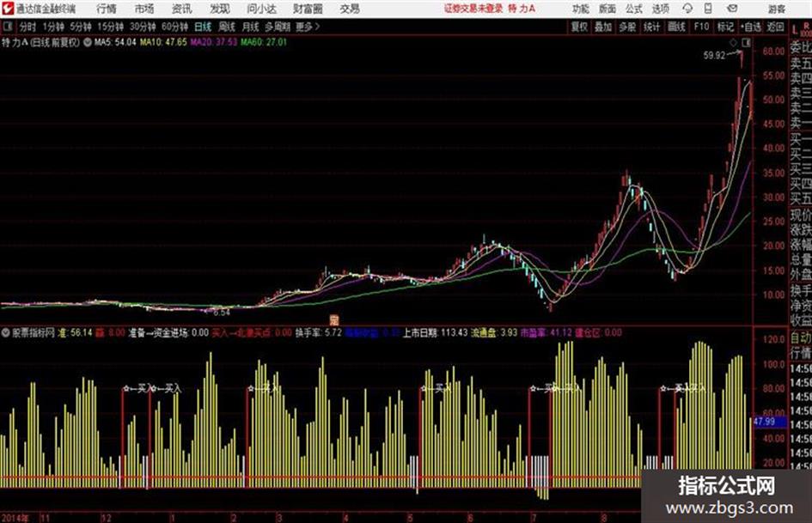Image resolution: width=812 pixels, height=523 pixels.
Task: Click the 游客 user account label
Action: [777, 9]
